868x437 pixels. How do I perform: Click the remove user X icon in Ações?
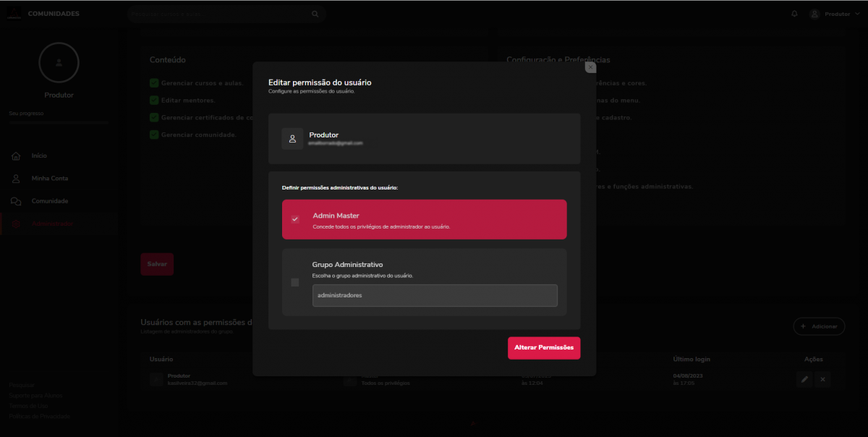tap(822, 380)
